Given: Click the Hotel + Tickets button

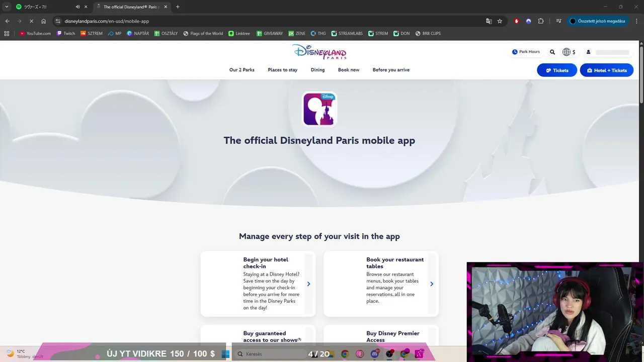Looking at the screenshot, I should [x=606, y=70].
